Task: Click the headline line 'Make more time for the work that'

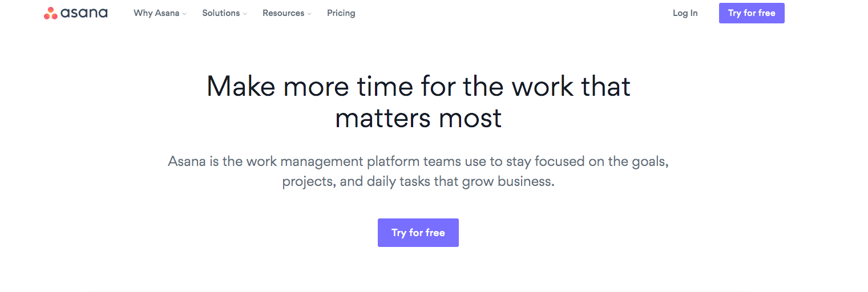Action: (x=418, y=87)
